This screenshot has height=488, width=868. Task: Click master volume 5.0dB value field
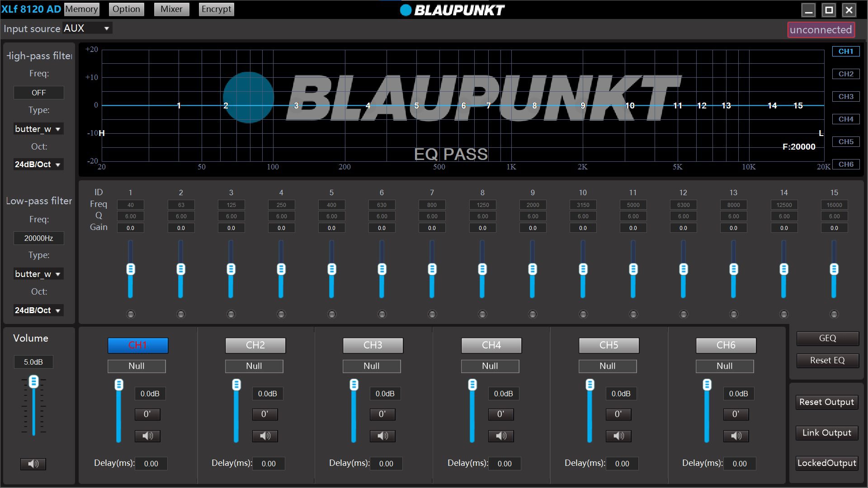pos(33,362)
